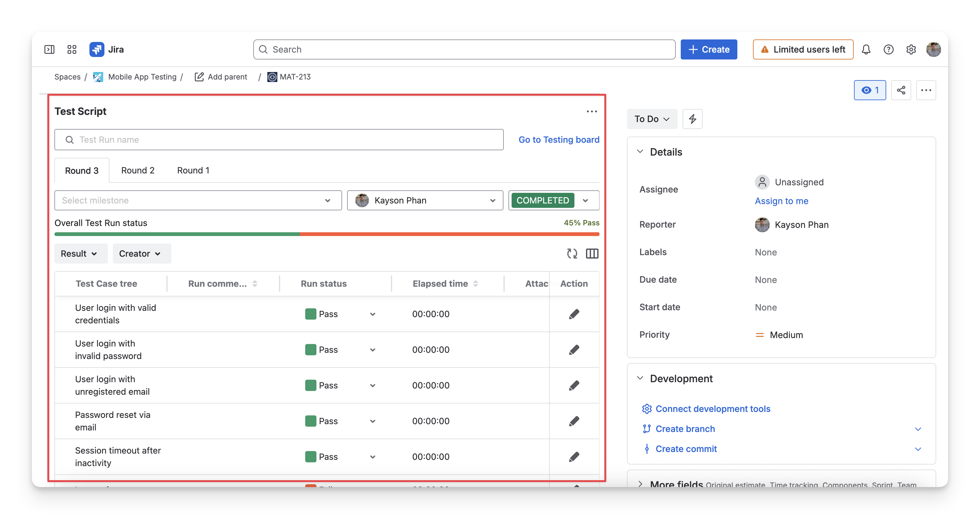Viewport: 980px width, 519px height.
Task: Open Jira settings gear
Action: [x=911, y=49]
